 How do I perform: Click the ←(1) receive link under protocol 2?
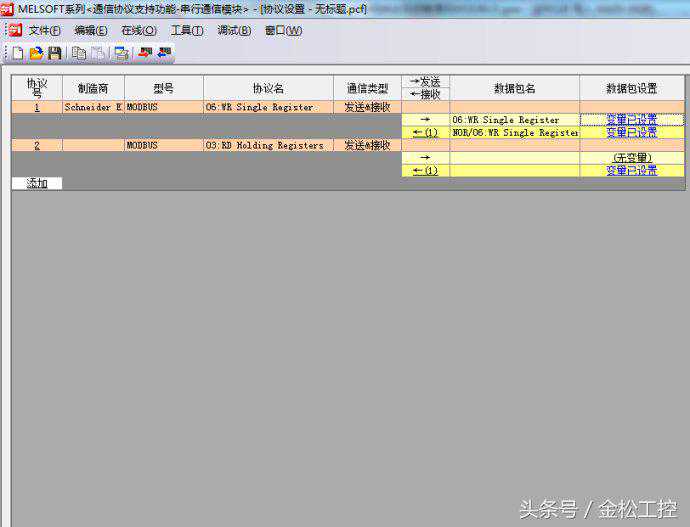(425, 170)
